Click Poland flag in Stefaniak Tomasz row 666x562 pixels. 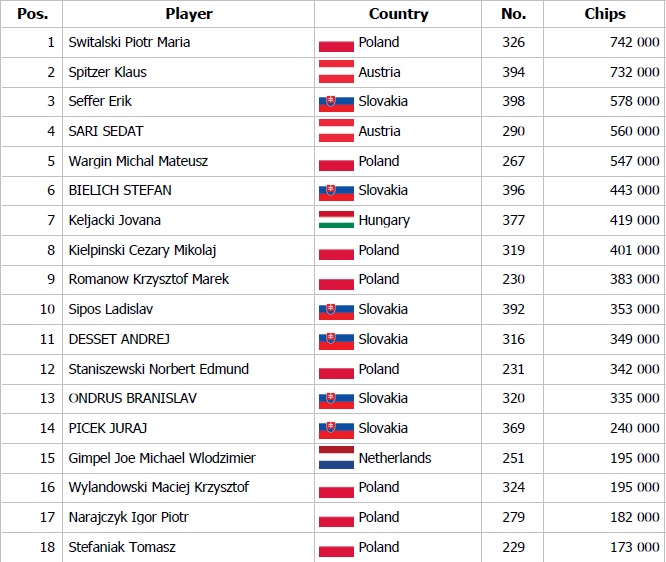(x=336, y=548)
